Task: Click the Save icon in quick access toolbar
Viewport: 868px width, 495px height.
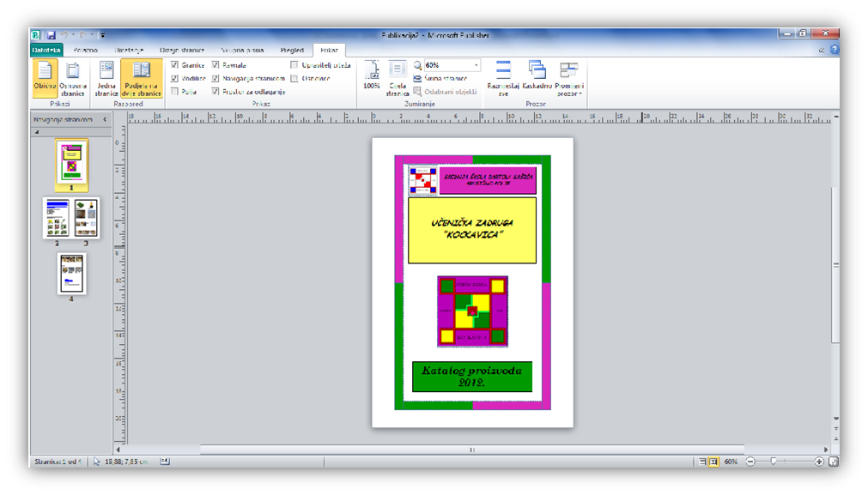Action: [51, 35]
